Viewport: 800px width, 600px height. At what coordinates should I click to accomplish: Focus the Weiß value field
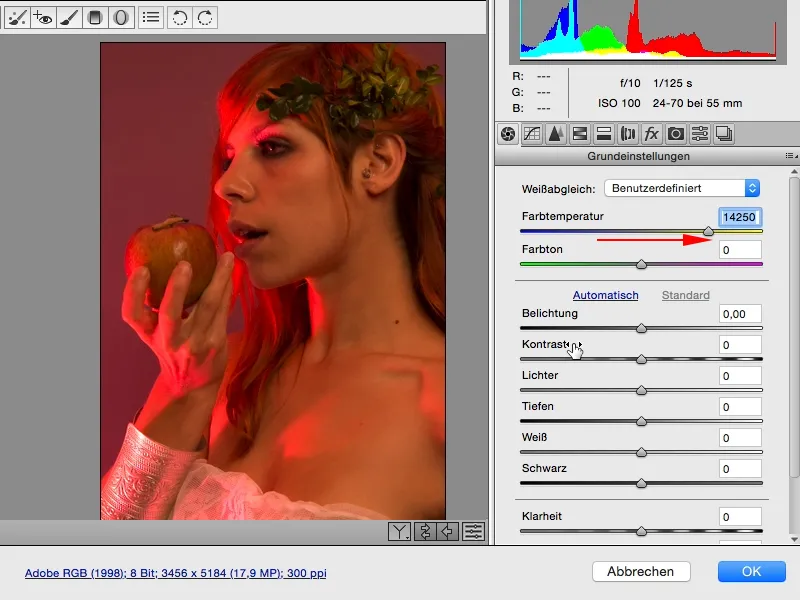pos(740,438)
